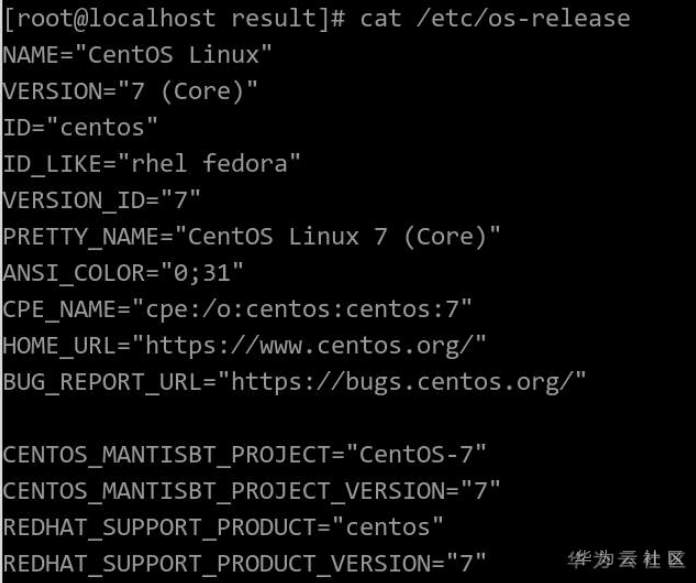Click the PRETTY_NAME line in the output
696x583 pixels.
tap(252, 236)
